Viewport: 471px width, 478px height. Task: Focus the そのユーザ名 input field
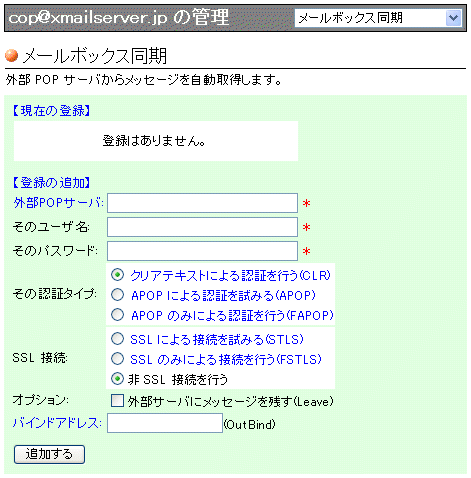click(202, 227)
